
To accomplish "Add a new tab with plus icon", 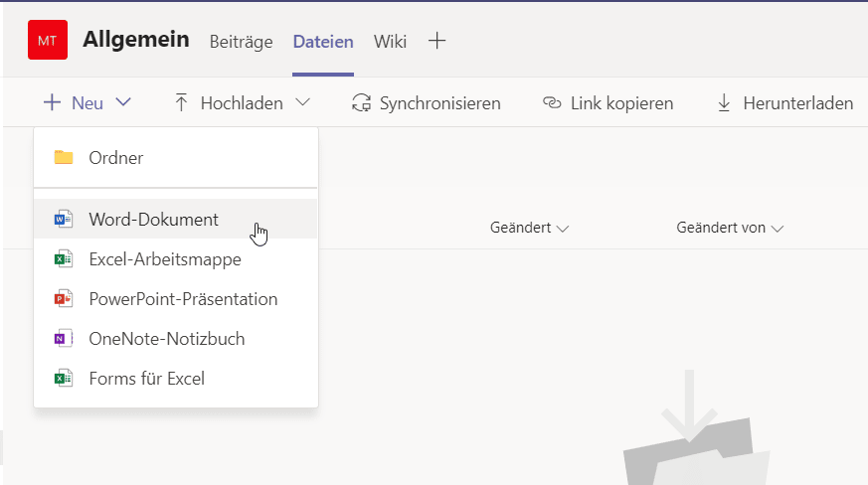I will pos(436,41).
